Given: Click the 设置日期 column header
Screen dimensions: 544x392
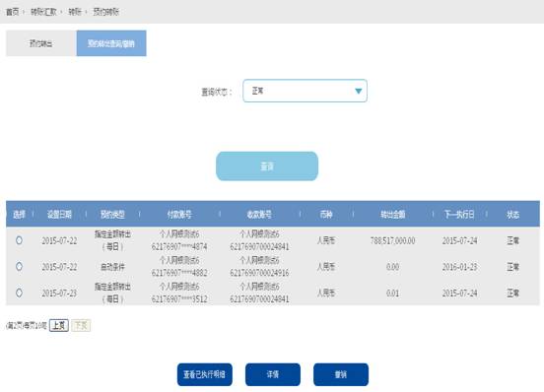Looking at the screenshot, I should click(x=59, y=215).
